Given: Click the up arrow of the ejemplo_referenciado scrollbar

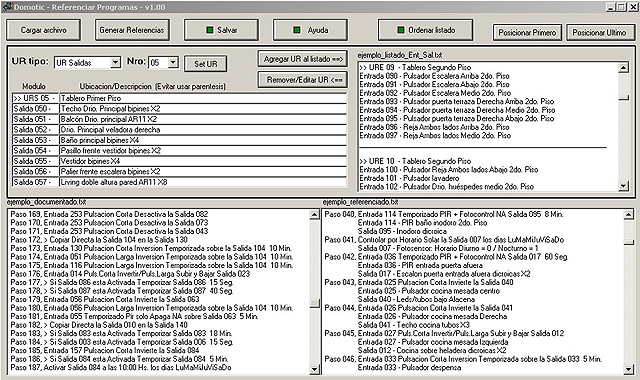Looking at the screenshot, I should click(629, 215).
